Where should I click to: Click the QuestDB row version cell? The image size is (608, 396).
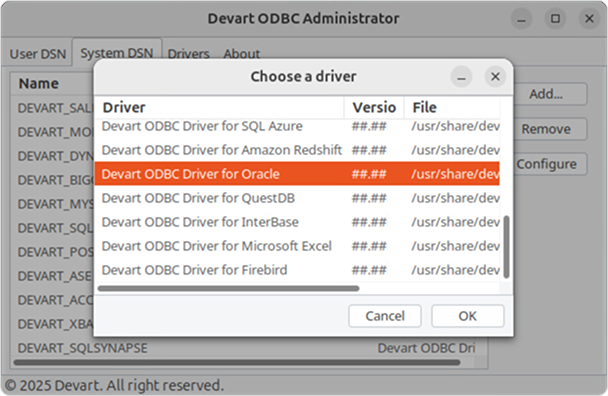[x=369, y=198]
